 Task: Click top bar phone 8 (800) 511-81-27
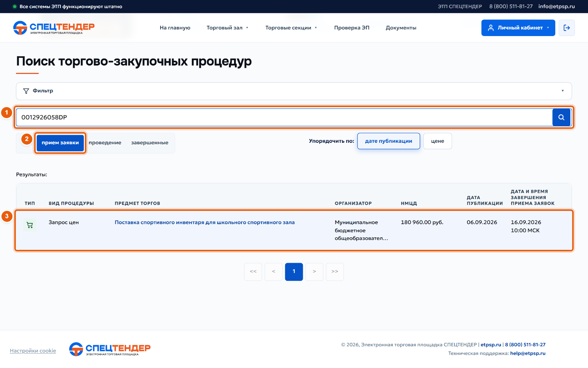pos(511,7)
